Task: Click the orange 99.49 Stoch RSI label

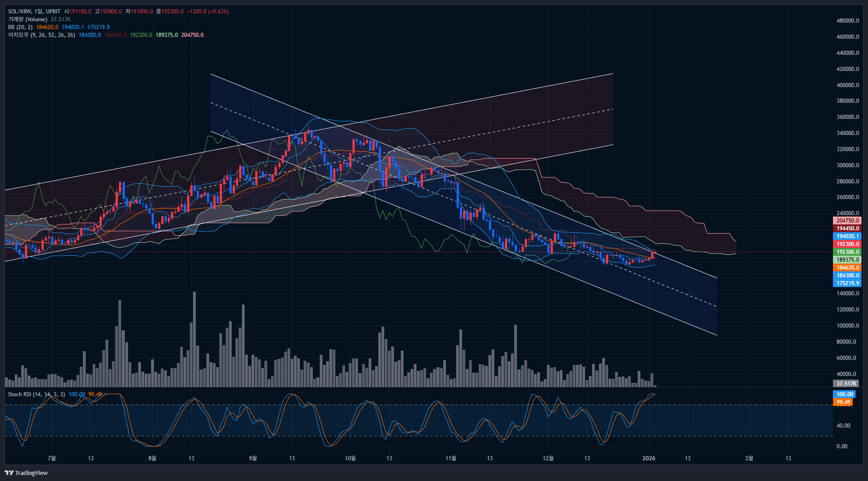Action: [x=843, y=402]
